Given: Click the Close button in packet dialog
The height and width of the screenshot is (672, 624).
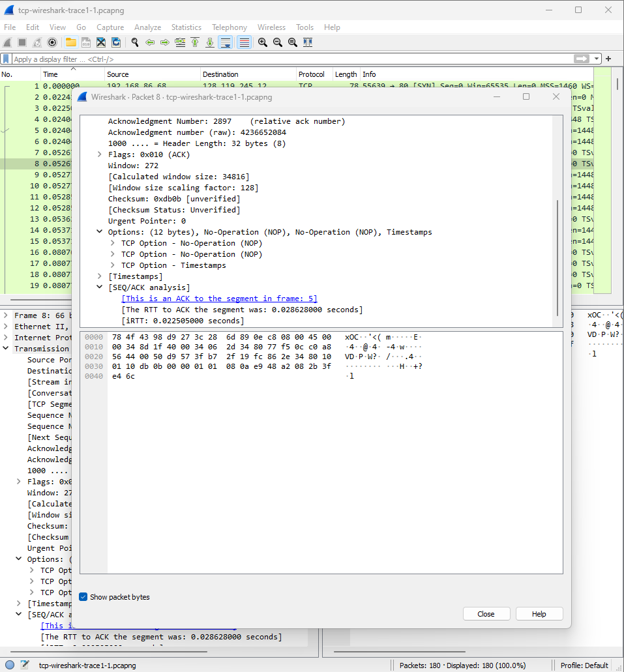Looking at the screenshot, I should [x=486, y=614].
